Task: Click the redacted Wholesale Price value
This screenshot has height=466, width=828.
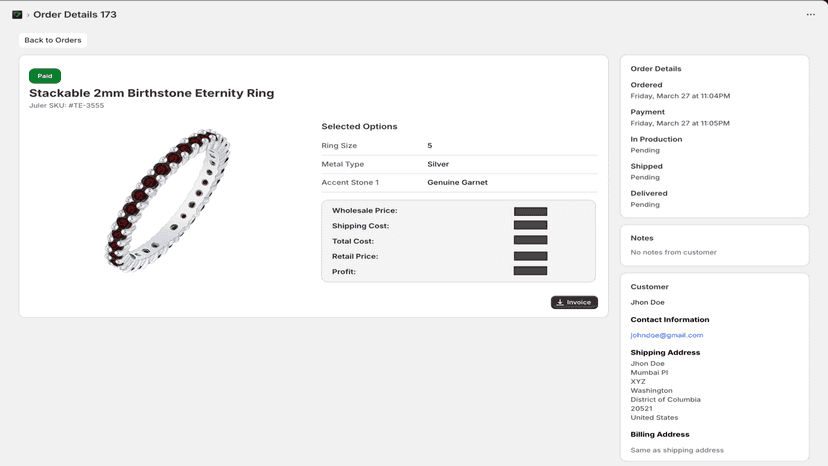Action: 531,211
